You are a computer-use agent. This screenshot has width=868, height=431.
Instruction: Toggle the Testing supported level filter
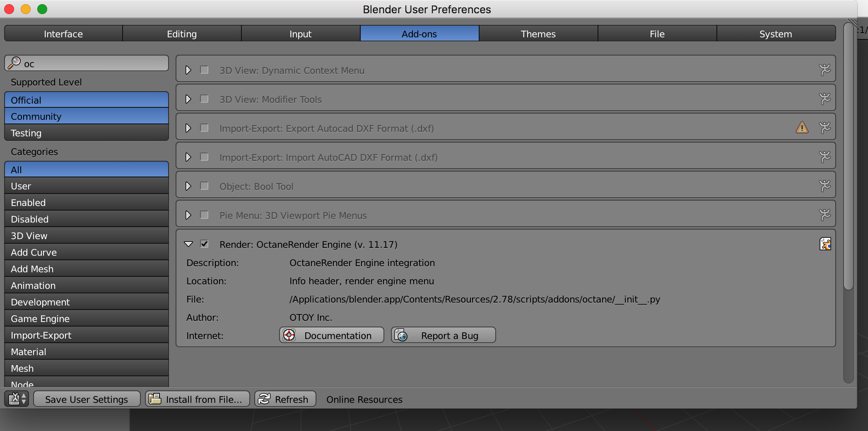pos(87,133)
